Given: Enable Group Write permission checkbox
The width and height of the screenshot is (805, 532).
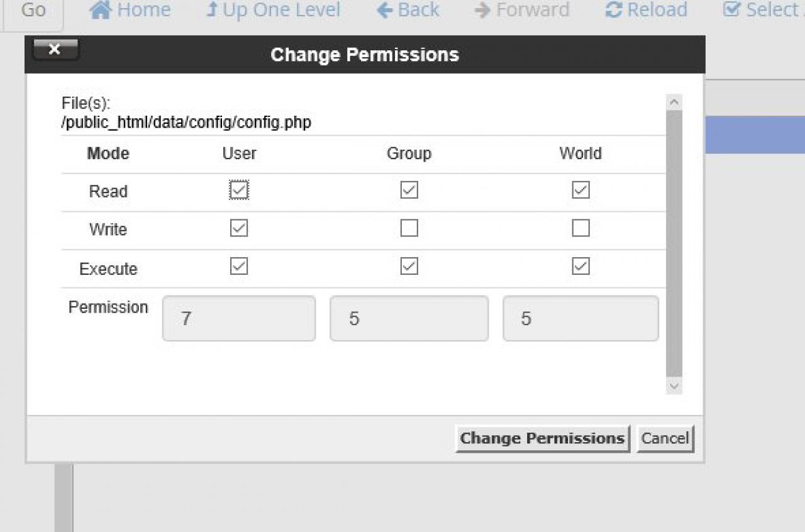Looking at the screenshot, I should click(409, 228).
